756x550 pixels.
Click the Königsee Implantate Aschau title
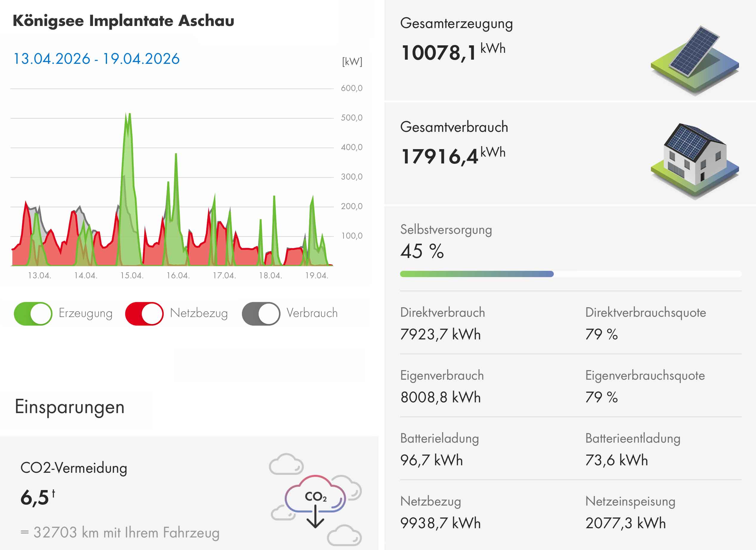coord(123,21)
